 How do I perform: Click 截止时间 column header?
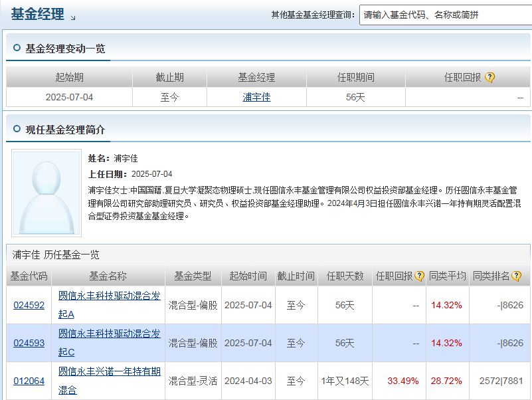point(296,276)
